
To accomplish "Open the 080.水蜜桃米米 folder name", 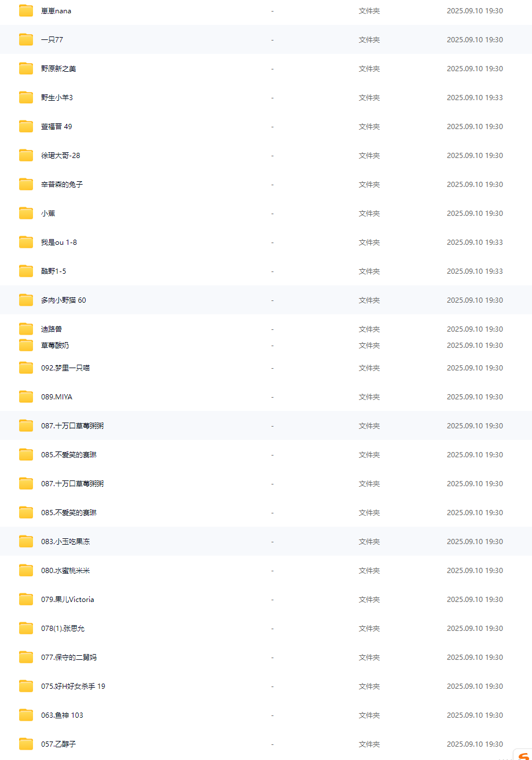I will tap(65, 570).
